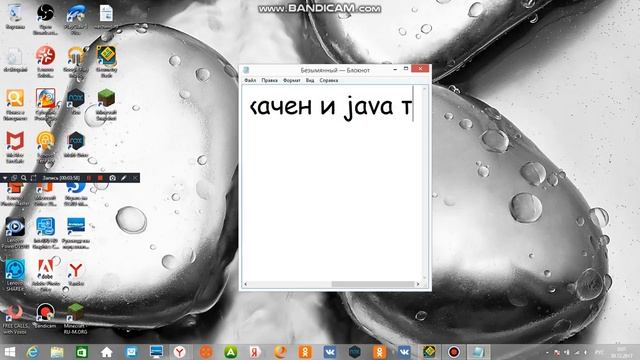640x360 pixels.
Task: Open the Вид menu in Notepad
Action: 310,80
